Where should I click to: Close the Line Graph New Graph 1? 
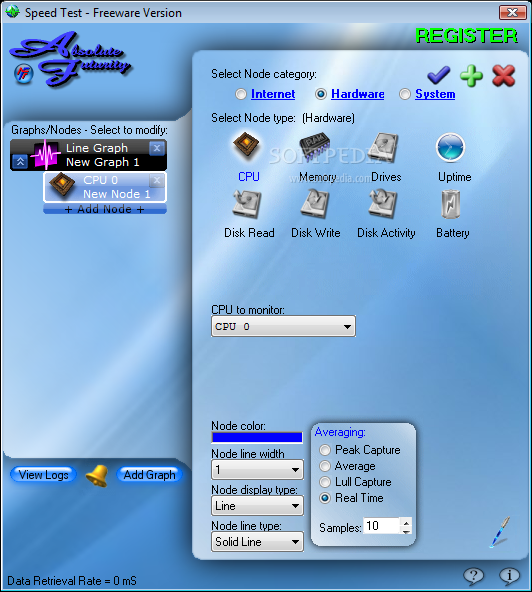(157, 148)
